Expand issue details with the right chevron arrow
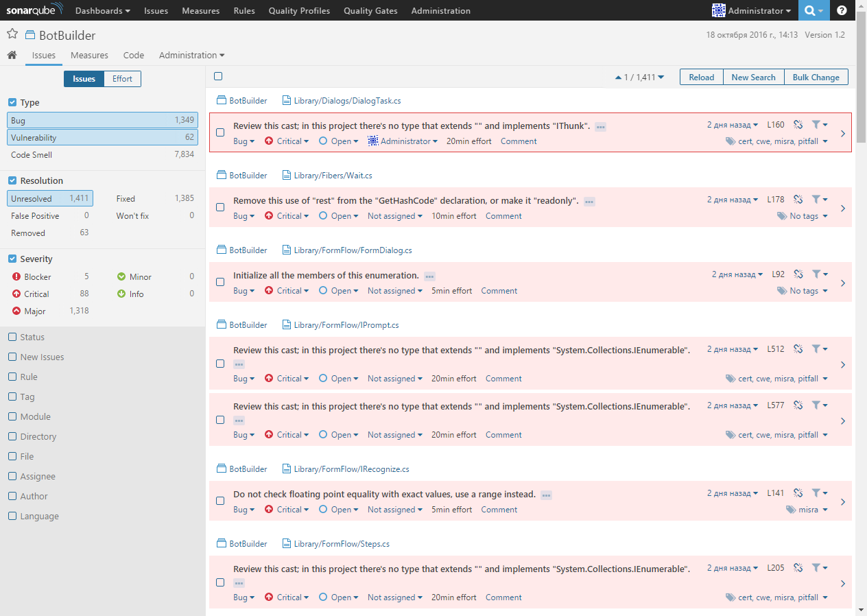The width and height of the screenshot is (867, 616). pos(843,132)
